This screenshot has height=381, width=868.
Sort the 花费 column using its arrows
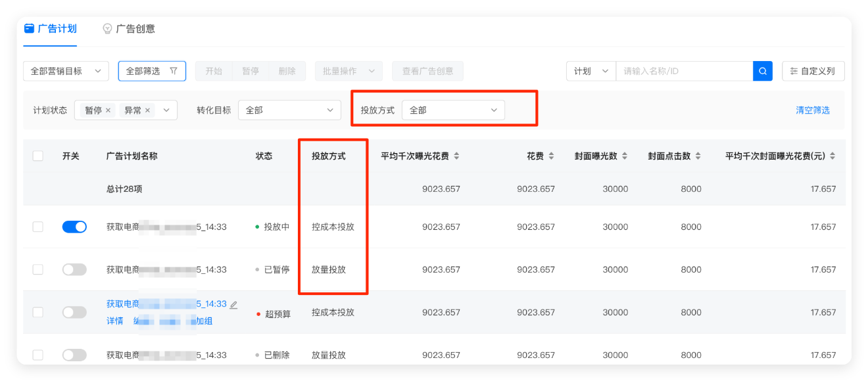tap(552, 156)
